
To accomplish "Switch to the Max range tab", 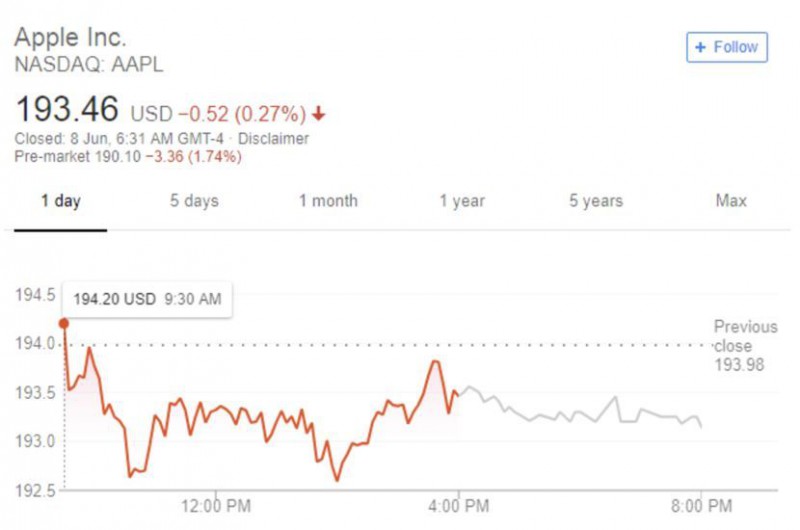I will 731,201.
